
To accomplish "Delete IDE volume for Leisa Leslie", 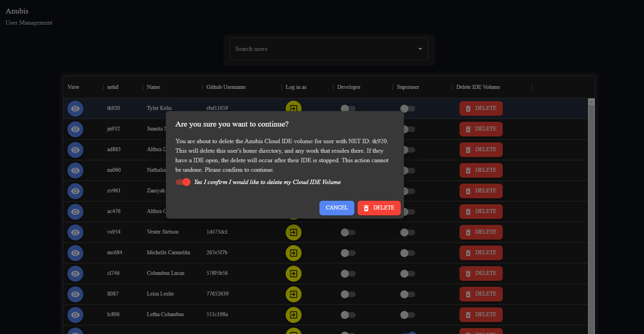I will tap(481, 294).
